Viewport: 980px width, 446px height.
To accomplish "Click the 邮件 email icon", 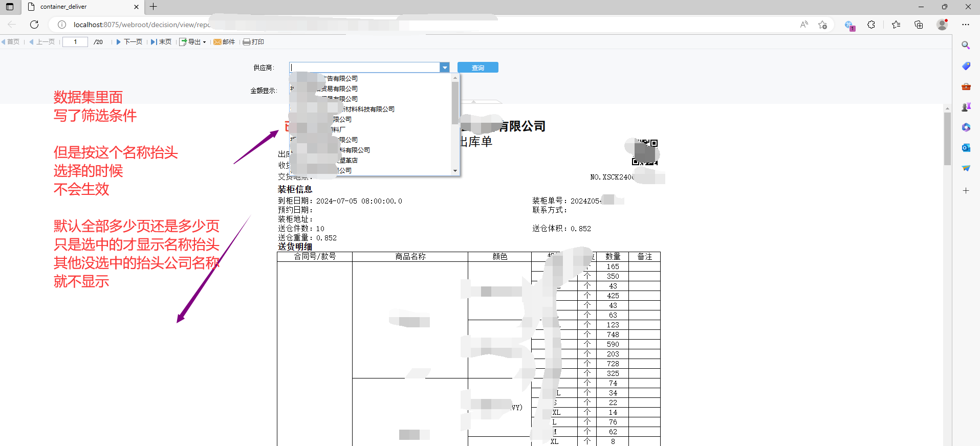I will [224, 42].
